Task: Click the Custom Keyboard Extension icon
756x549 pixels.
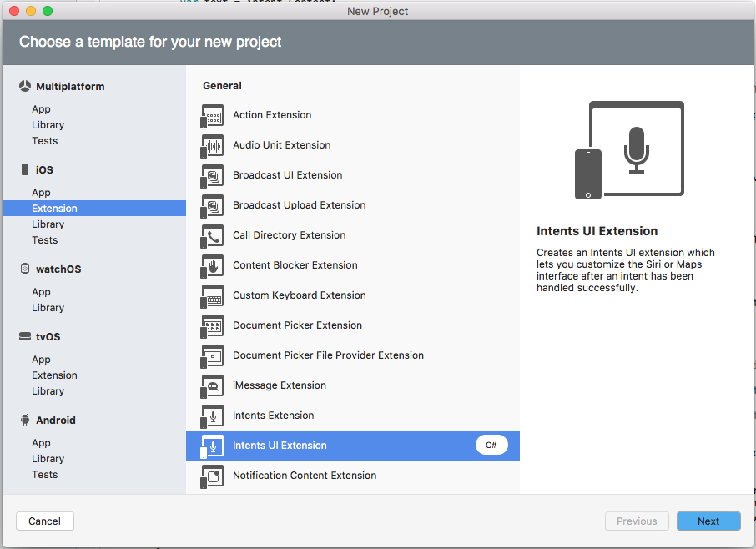Action: 213,295
